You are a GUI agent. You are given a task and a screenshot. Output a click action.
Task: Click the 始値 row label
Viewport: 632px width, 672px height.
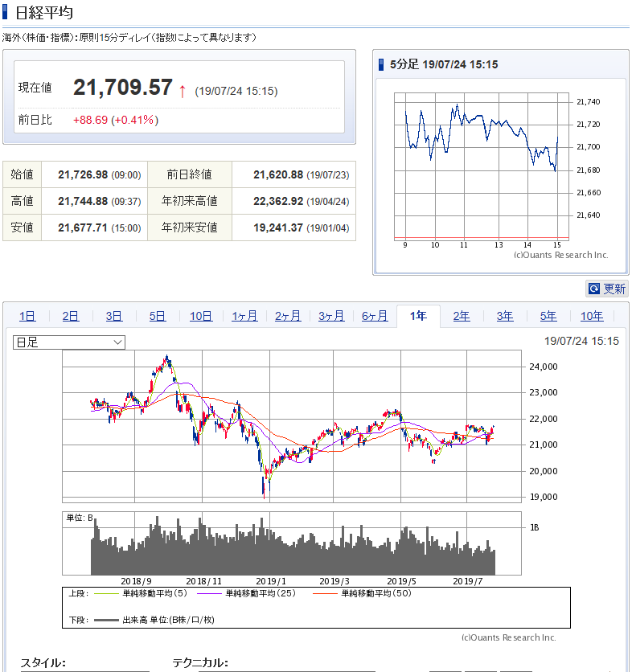(22, 174)
